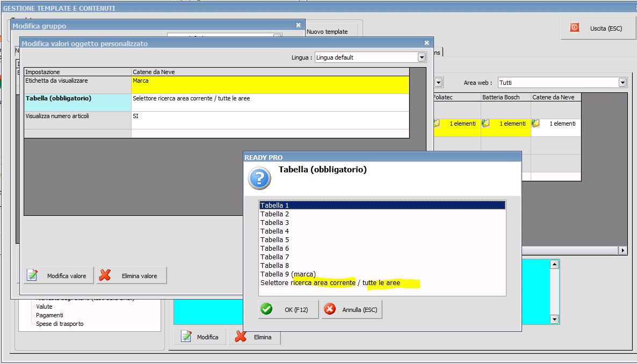Select Tabella 6 in the list
The height and width of the screenshot is (364, 637).
pyautogui.click(x=382, y=248)
